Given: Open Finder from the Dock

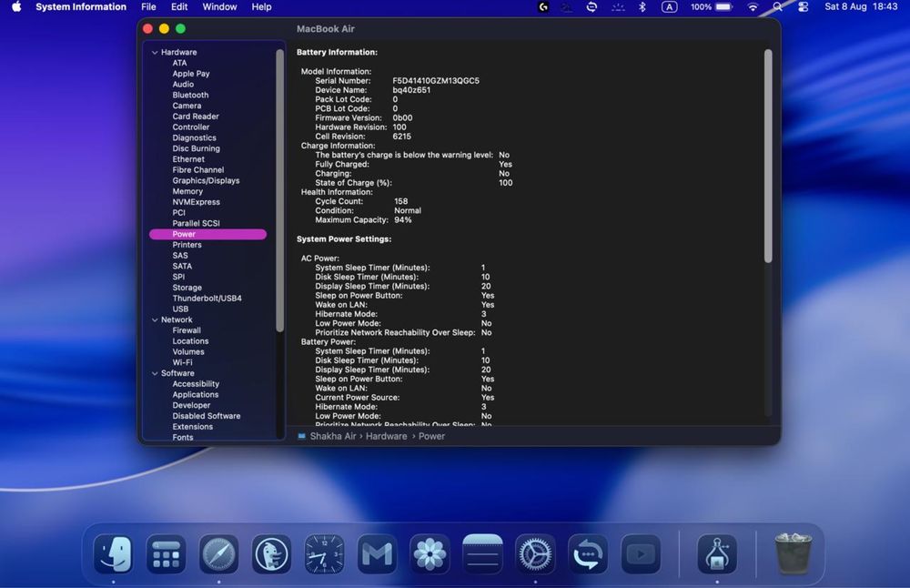Looking at the screenshot, I should pos(113,554).
